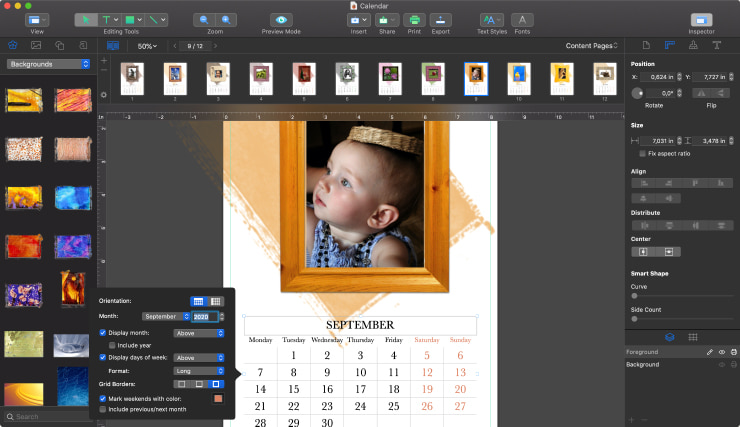740x427 pixels.
Task: Open the View toolbar menu
Action: click(x=37, y=20)
